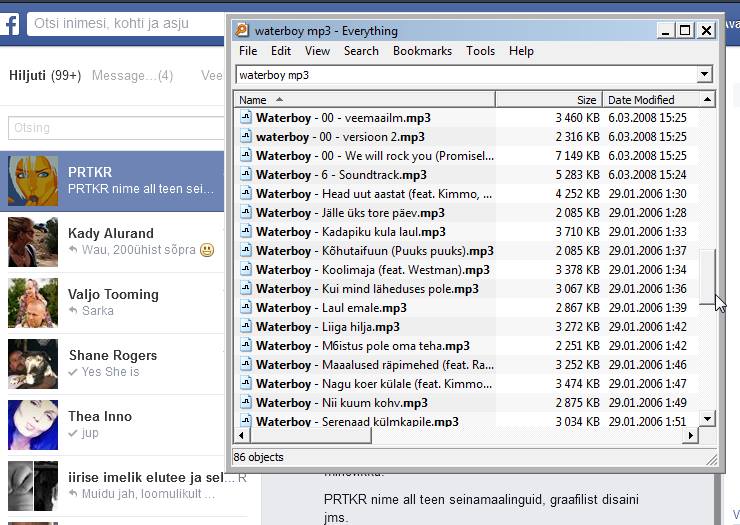The height and width of the screenshot is (525, 740).
Task: Open the Help menu
Action: tap(521, 51)
